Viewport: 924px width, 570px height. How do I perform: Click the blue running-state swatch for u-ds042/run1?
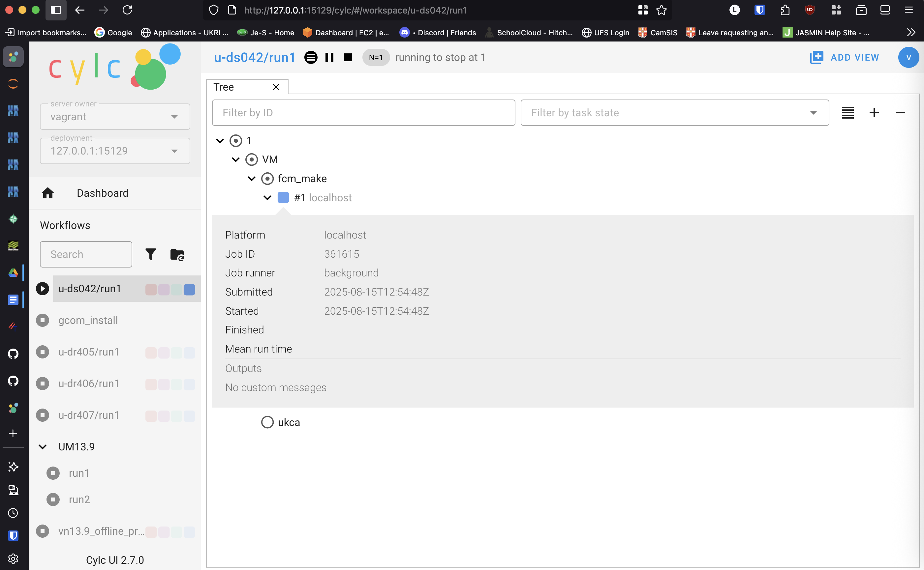(x=189, y=290)
